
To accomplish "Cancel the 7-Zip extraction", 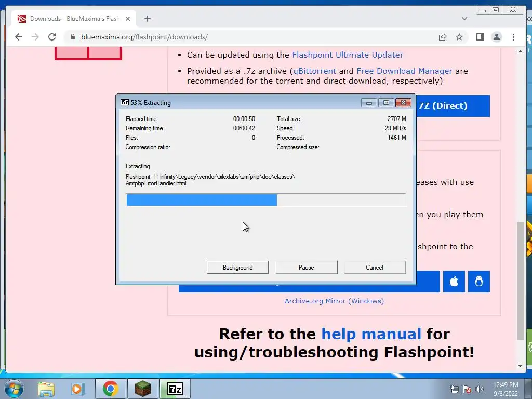I will (375, 268).
